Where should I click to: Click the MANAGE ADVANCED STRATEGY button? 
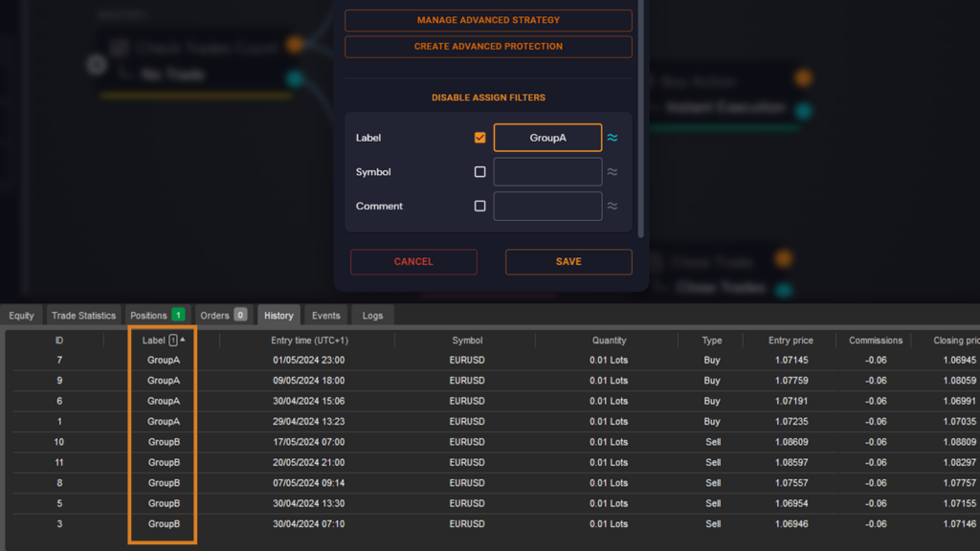coord(487,19)
